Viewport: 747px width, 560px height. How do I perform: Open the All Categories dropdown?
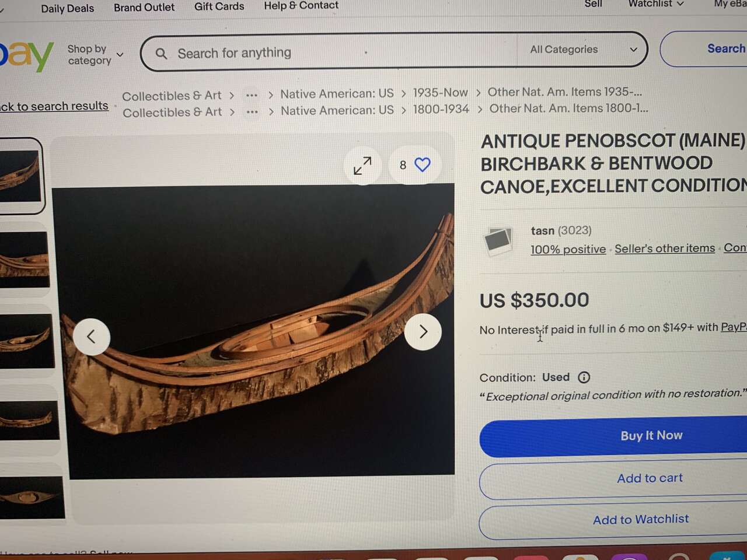coord(582,50)
